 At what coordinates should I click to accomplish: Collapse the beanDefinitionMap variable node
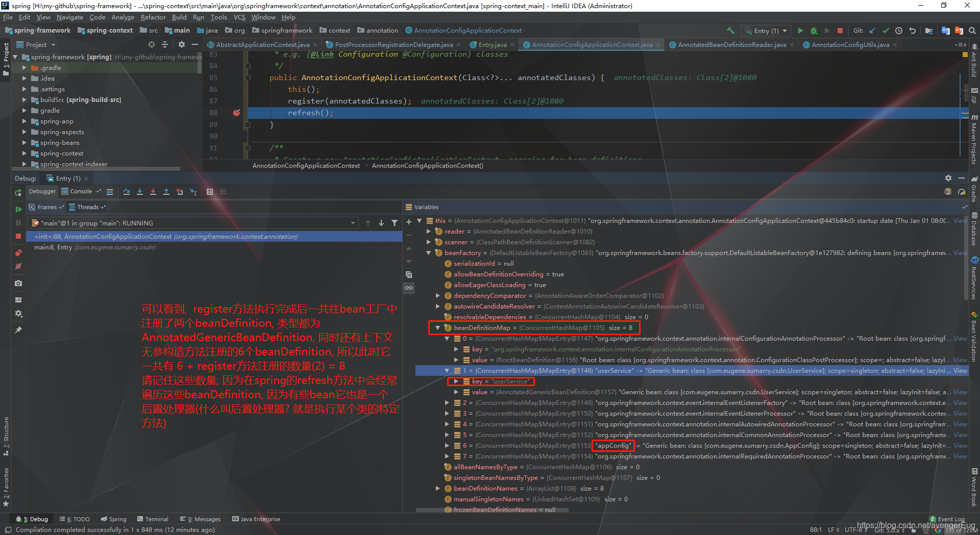click(437, 328)
